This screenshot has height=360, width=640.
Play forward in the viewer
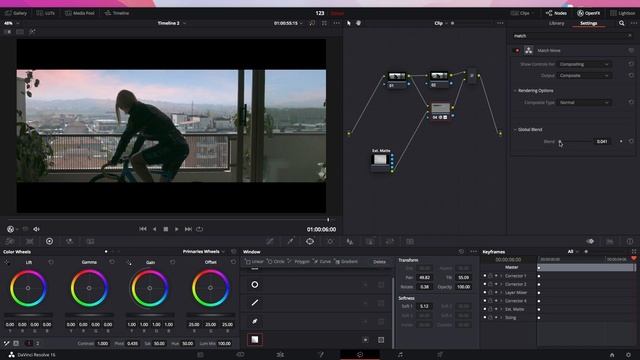click(176, 229)
